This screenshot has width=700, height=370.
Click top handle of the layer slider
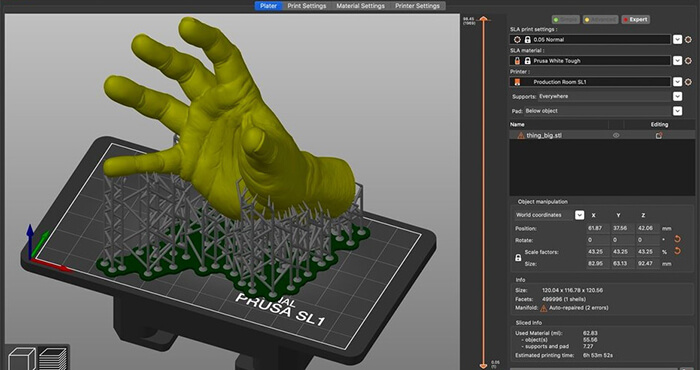[483, 19]
